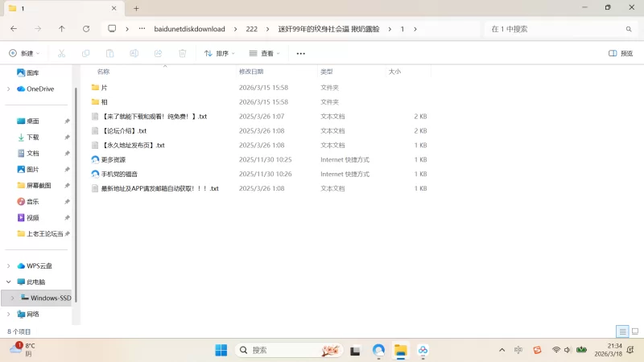Open the Windows Start menu
Viewport: 644px width, 362px height.
[x=221, y=350]
